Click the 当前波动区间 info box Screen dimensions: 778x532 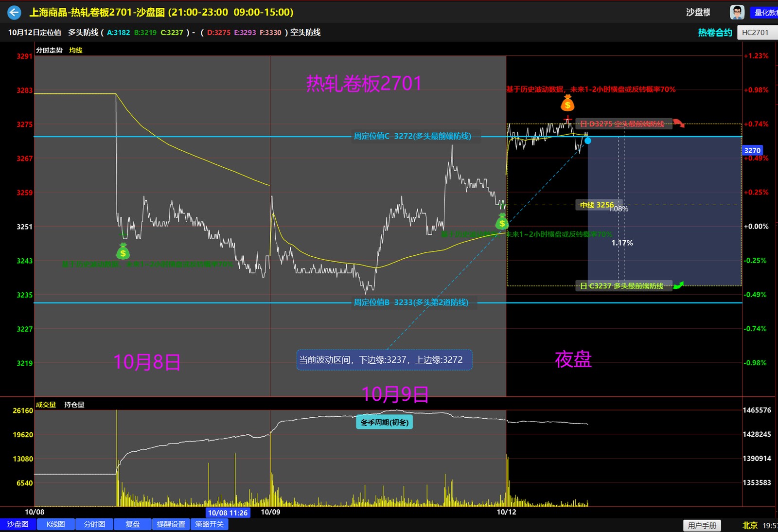click(x=384, y=360)
